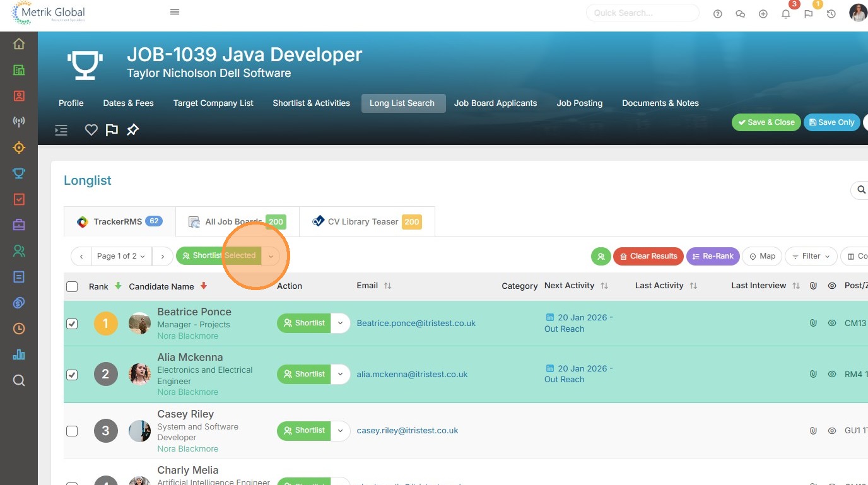Uncheck Beatrice Ponce's row checkbox

coord(72,324)
